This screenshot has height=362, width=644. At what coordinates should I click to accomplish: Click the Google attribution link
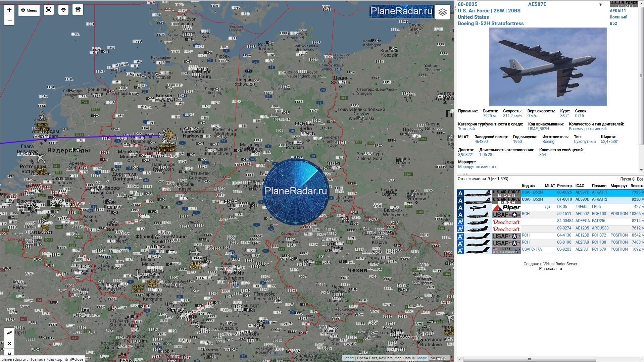tap(421, 358)
